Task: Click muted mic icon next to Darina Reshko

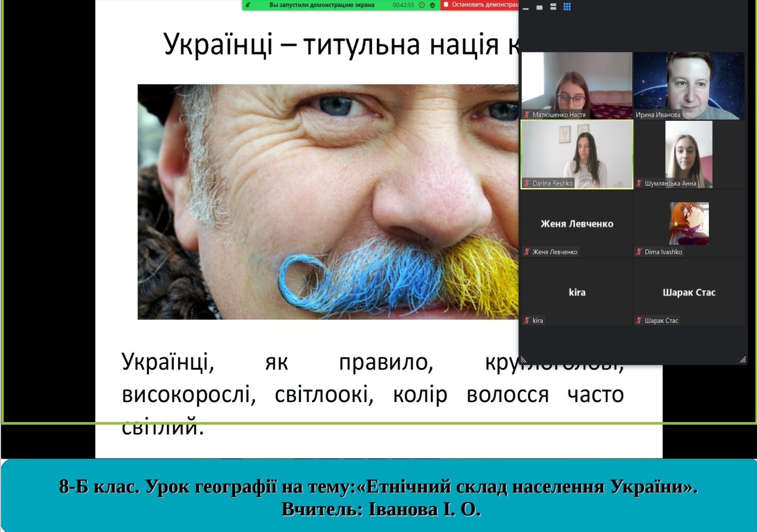Action: point(527,183)
